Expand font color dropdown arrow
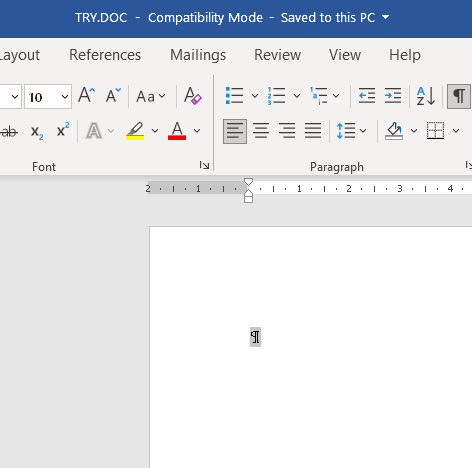The image size is (472, 468). coord(197,131)
